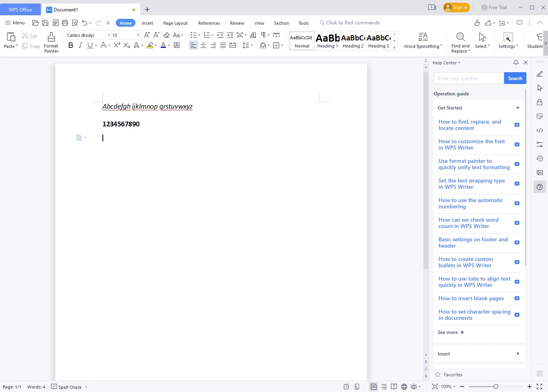
Task: Switch to the Insert ribbon tab
Action: pyautogui.click(x=147, y=23)
